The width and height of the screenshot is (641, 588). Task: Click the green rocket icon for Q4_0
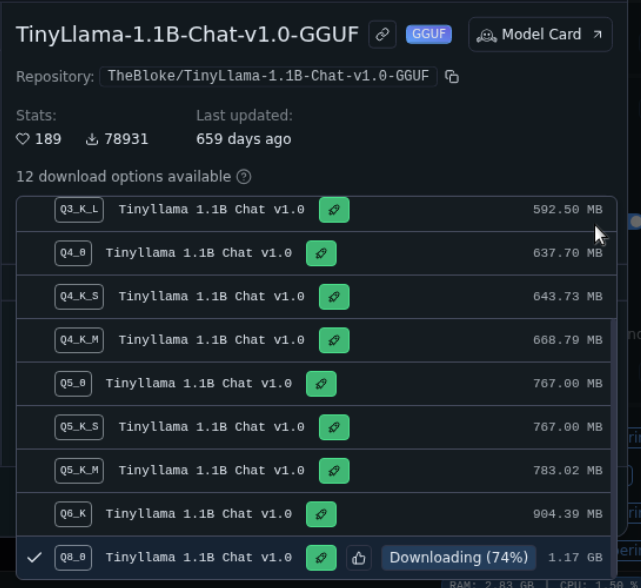[x=321, y=253]
